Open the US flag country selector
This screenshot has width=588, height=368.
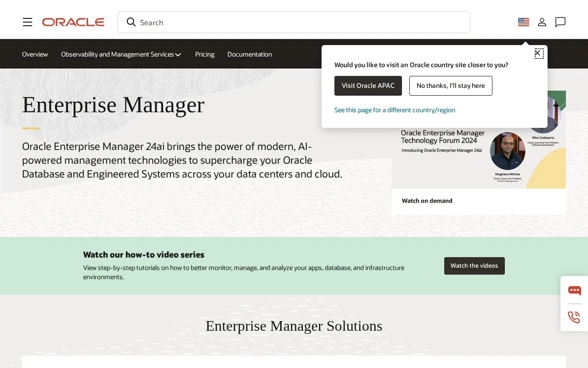[x=524, y=22]
